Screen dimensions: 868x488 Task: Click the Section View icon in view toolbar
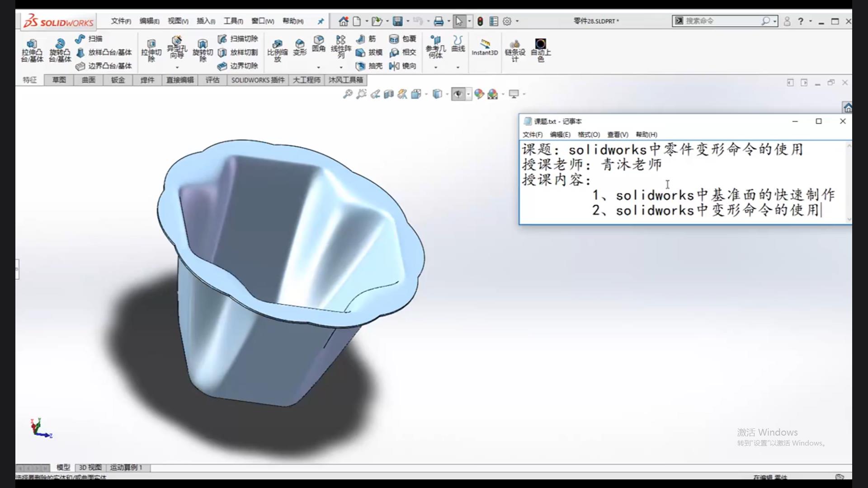(x=389, y=94)
